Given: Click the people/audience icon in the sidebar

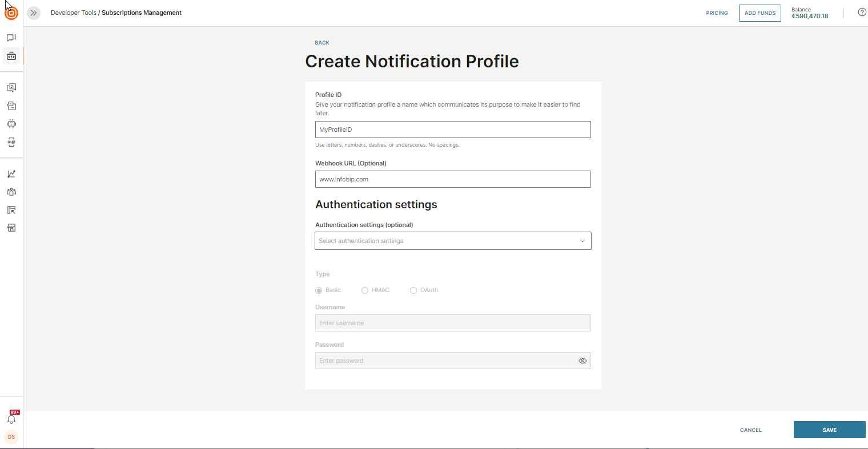Looking at the screenshot, I should [x=11, y=192].
